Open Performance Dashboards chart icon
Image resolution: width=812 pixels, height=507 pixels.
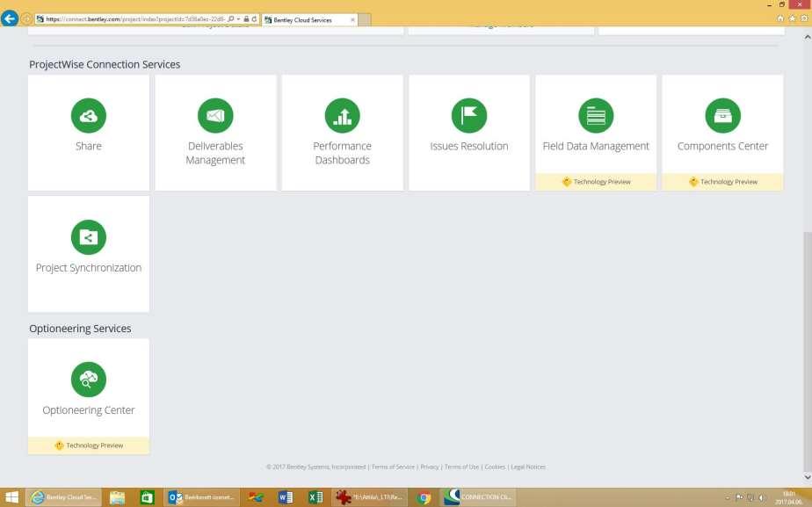coord(343,115)
